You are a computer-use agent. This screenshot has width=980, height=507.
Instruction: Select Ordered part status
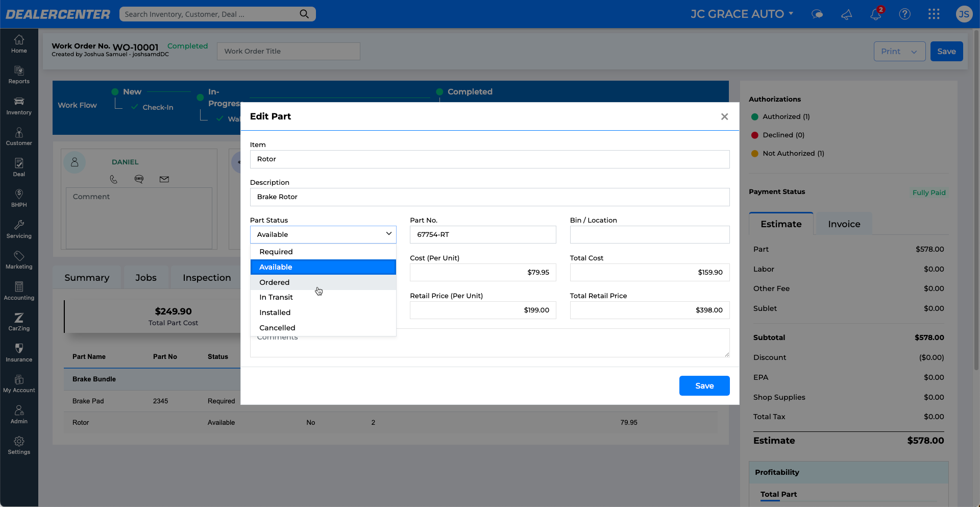pos(323,282)
